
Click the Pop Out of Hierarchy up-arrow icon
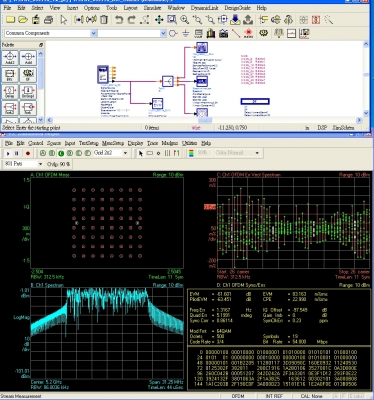pos(248,20)
